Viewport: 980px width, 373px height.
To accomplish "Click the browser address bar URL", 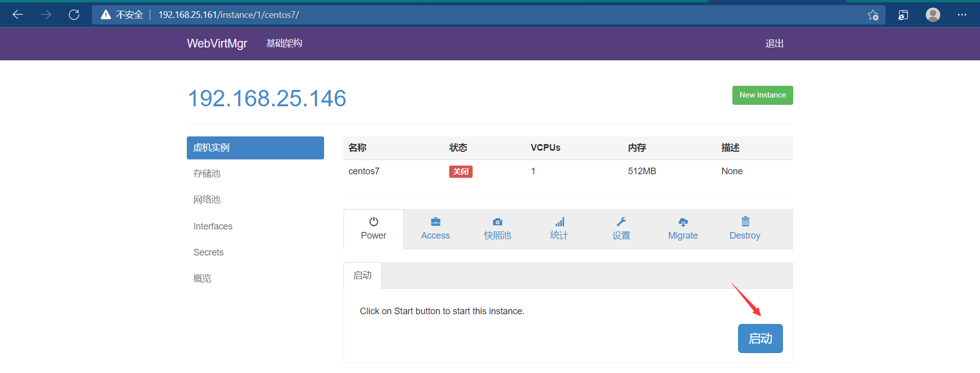I will pyautogui.click(x=229, y=15).
